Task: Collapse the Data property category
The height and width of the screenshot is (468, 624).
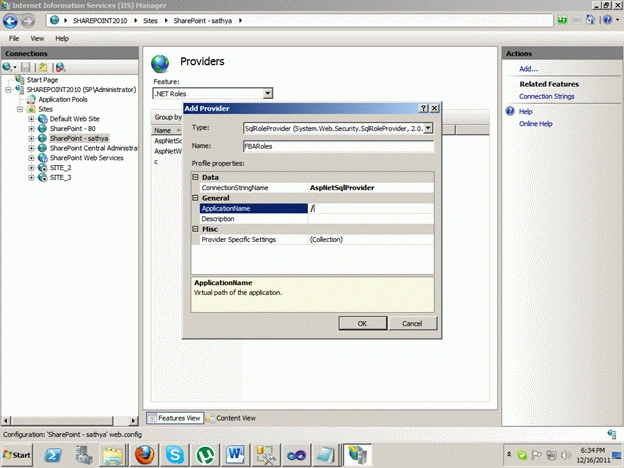Action: tap(195, 177)
